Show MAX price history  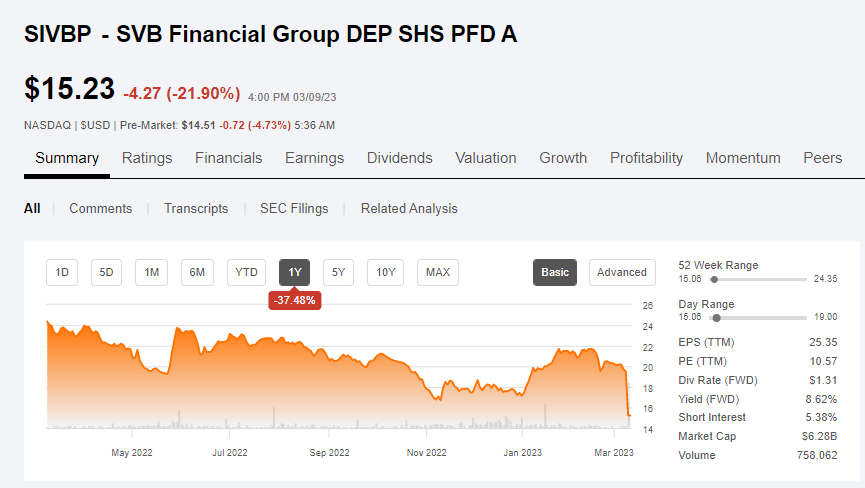[x=438, y=272]
